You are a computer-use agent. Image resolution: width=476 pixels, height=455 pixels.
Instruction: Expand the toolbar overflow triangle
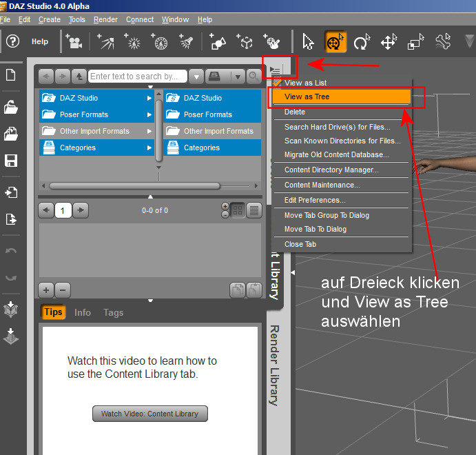point(469,41)
